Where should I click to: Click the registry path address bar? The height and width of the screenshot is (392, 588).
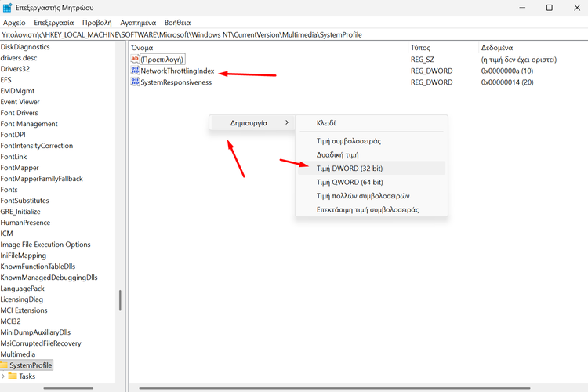coord(294,35)
